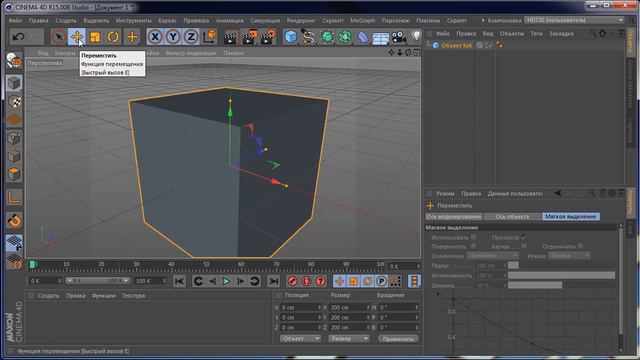Viewport: 640px width, 360px height.
Task: Toggle the coordinate system cube icon
Action: pyautogui.click(x=209, y=37)
